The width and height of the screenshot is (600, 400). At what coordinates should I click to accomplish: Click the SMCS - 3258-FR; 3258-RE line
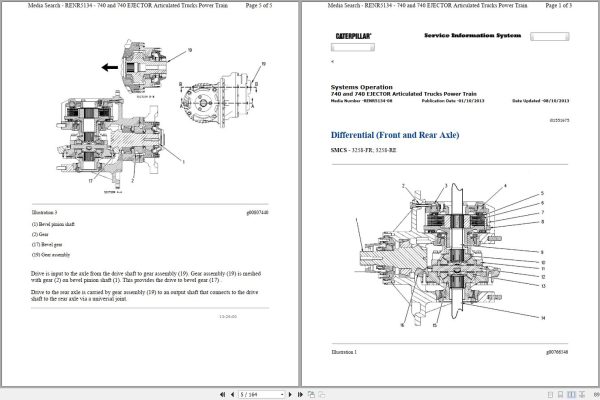click(x=364, y=150)
